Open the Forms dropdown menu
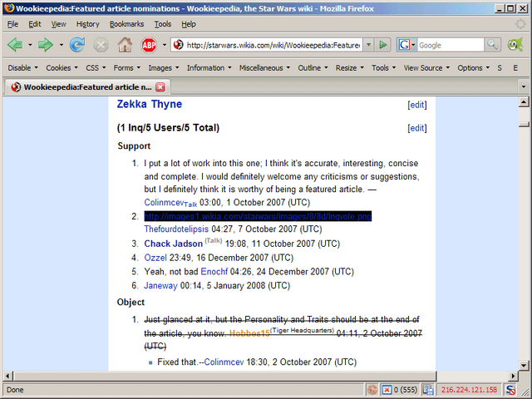 (x=127, y=68)
